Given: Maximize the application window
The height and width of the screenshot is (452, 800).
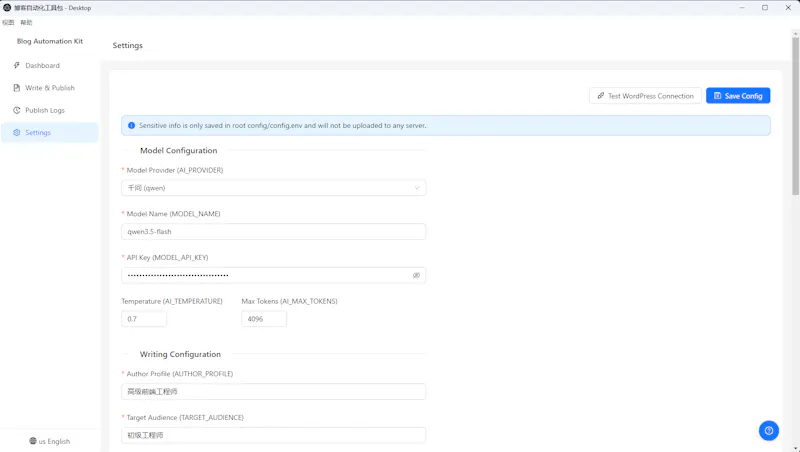Looking at the screenshot, I should [x=765, y=8].
